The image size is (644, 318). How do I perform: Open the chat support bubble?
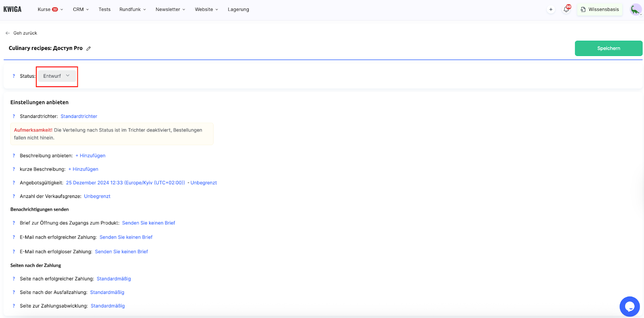point(630,306)
